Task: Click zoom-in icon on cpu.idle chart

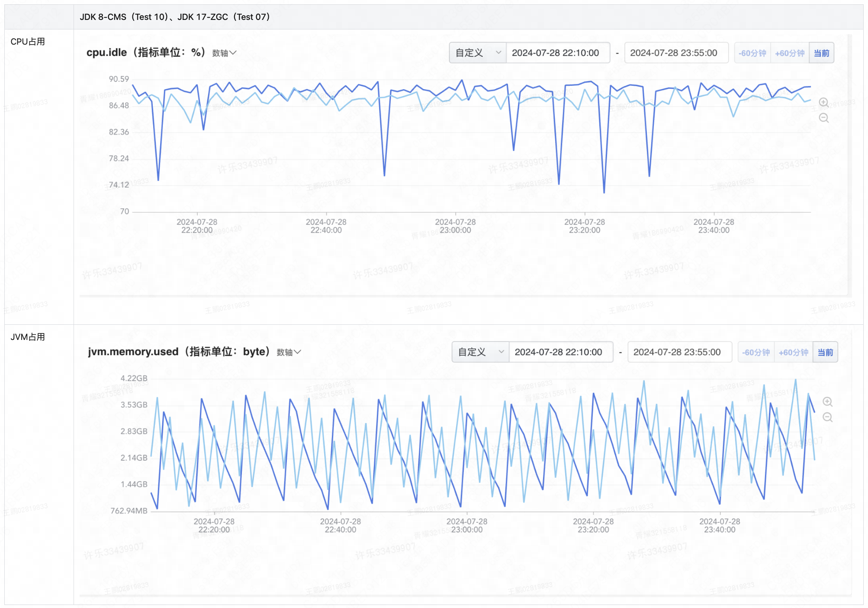Action: (823, 102)
